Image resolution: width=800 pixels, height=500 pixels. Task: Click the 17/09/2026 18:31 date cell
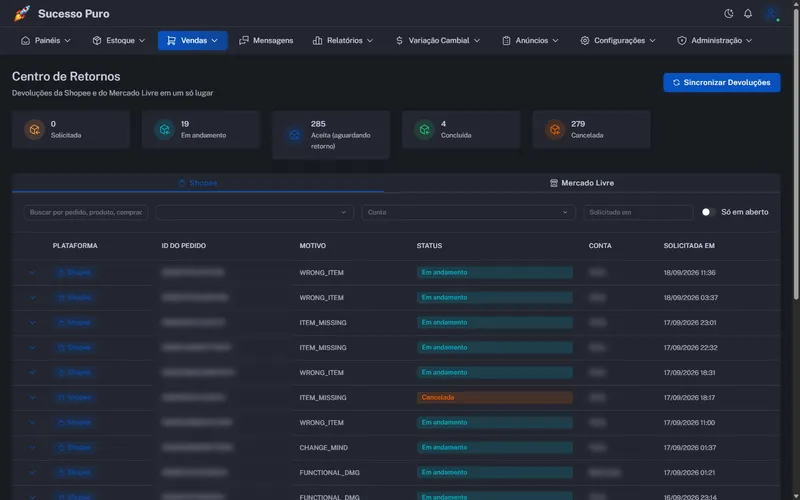coord(689,372)
